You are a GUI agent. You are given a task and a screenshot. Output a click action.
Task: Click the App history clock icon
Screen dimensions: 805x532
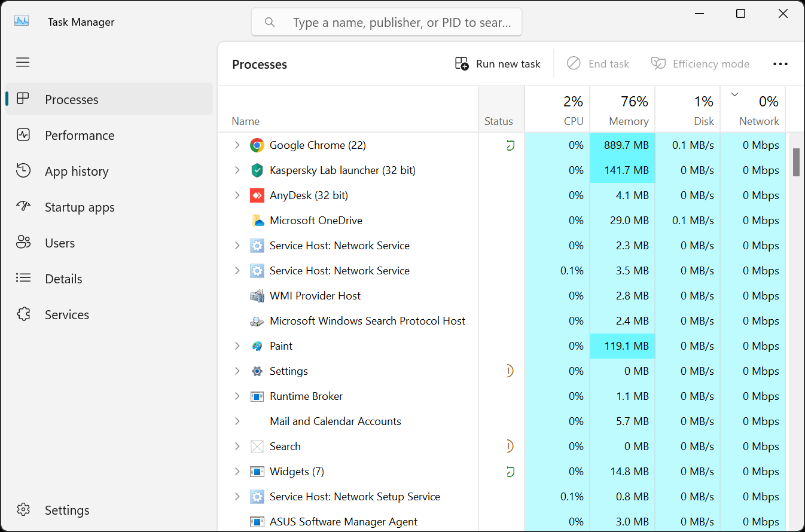pyautogui.click(x=23, y=170)
